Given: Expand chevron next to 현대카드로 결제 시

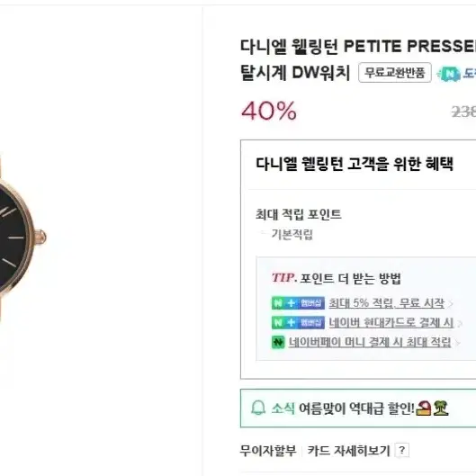Looking at the screenshot, I should coord(460,323).
